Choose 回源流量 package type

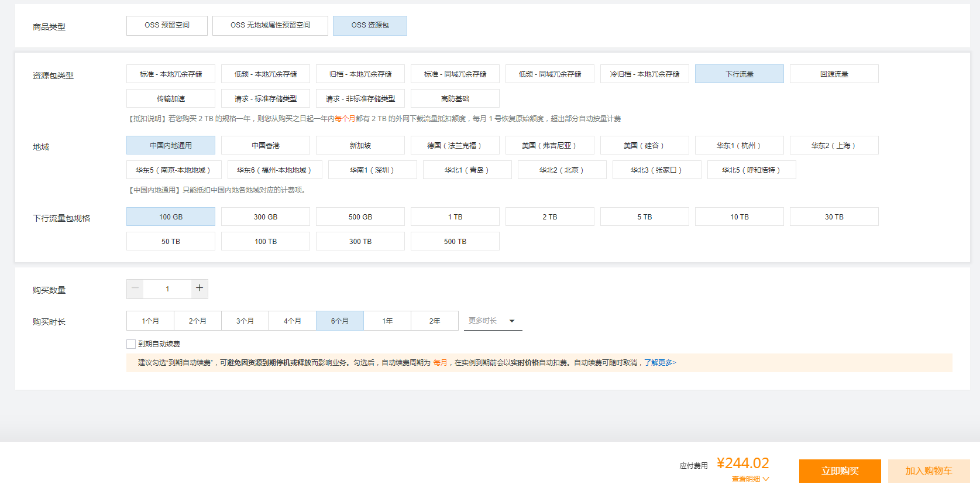pyautogui.click(x=834, y=74)
